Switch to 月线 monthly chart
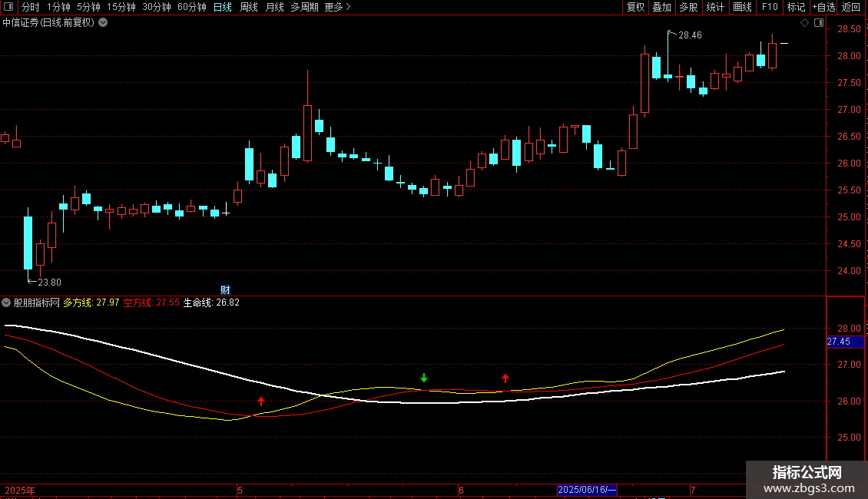 tap(274, 7)
